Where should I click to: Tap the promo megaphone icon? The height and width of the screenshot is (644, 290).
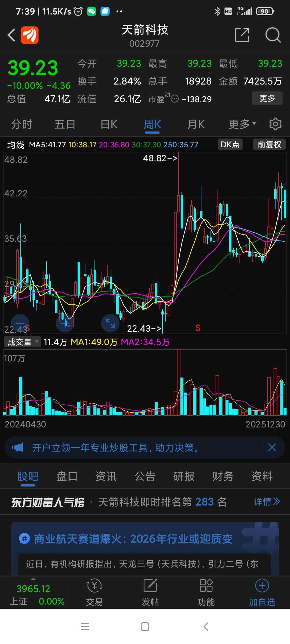(x=18, y=447)
